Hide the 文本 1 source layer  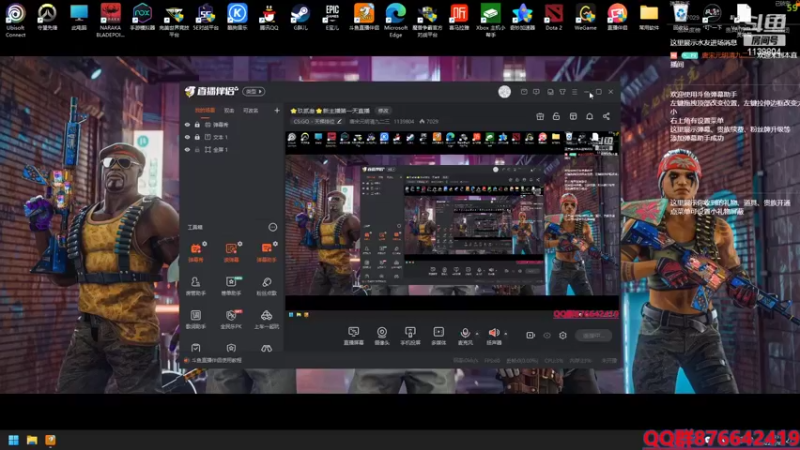(x=187, y=137)
